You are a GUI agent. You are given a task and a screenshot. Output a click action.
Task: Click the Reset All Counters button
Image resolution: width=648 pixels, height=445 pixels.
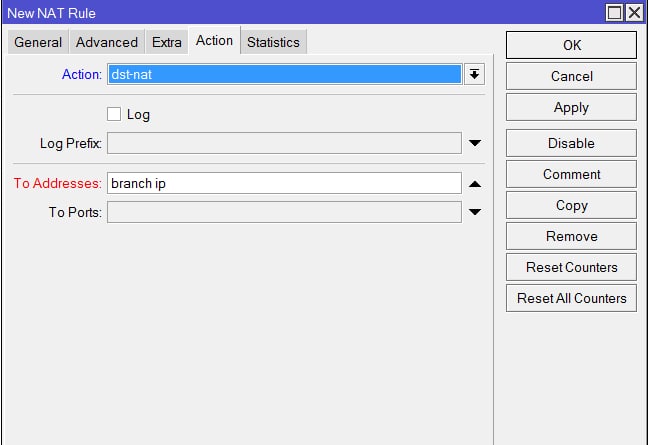pos(572,298)
